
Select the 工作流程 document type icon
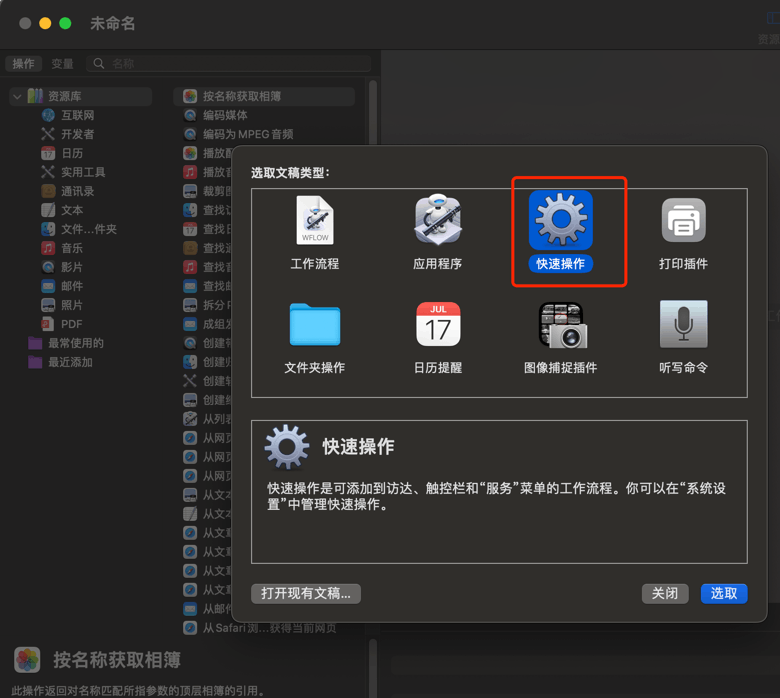[x=315, y=219]
